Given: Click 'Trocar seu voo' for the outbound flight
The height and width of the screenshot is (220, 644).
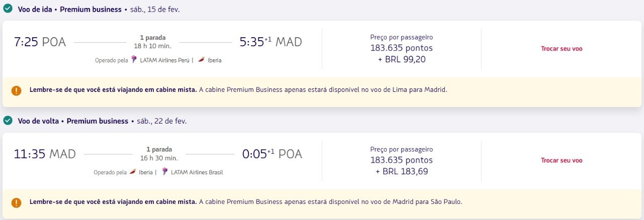Looking at the screenshot, I should (561, 49).
